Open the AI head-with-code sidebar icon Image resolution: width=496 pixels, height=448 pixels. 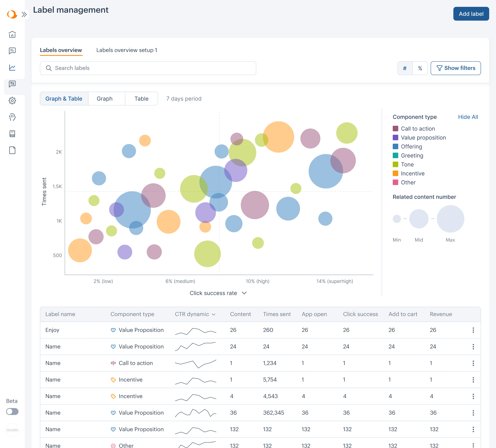pyautogui.click(x=12, y=117)
